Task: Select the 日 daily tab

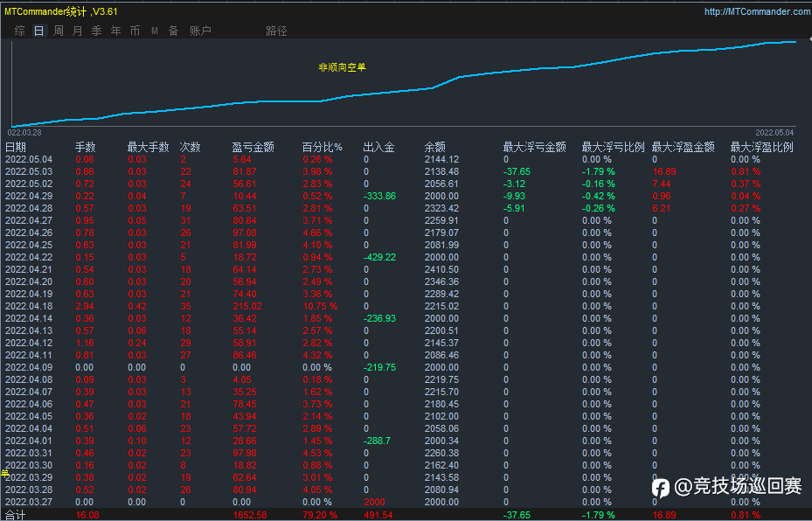Action: [x=38, y=31]
